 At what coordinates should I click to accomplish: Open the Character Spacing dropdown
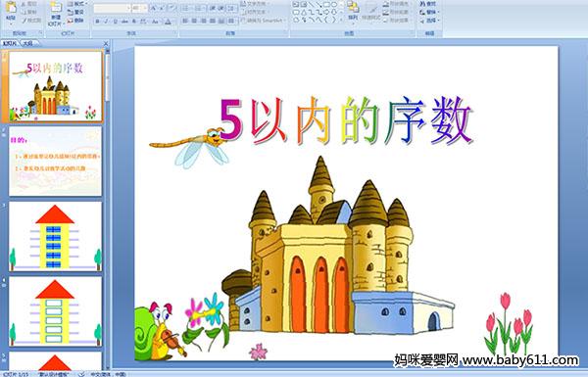(x=144, y=22)
